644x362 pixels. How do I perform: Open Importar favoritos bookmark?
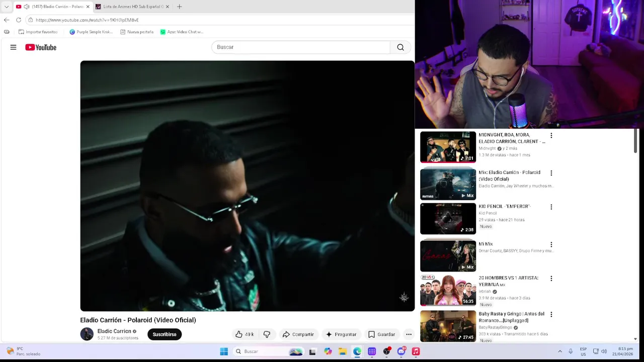tap(38, 32)
